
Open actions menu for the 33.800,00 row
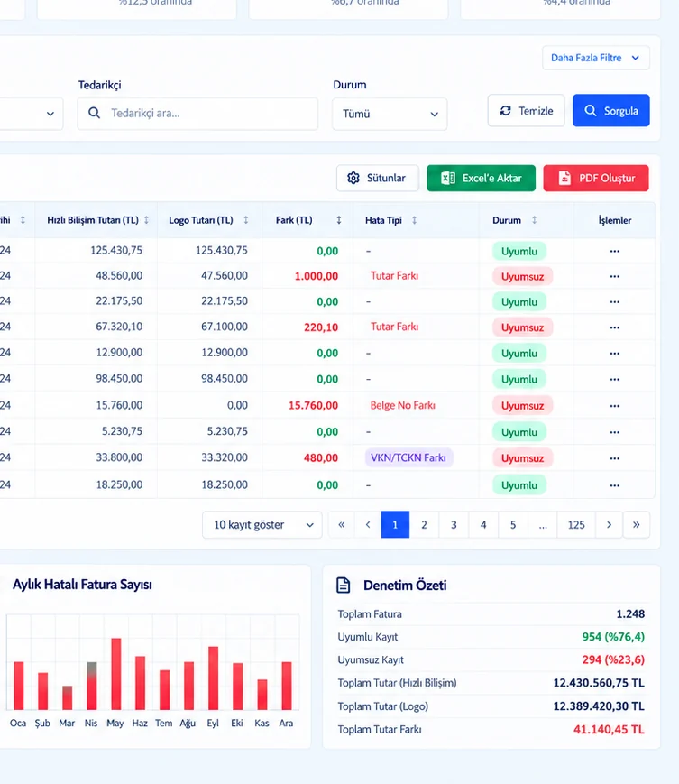click(615, 458)
